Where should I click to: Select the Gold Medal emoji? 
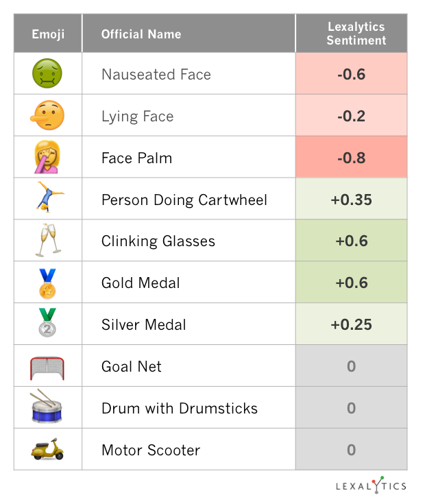coord(47,283)
